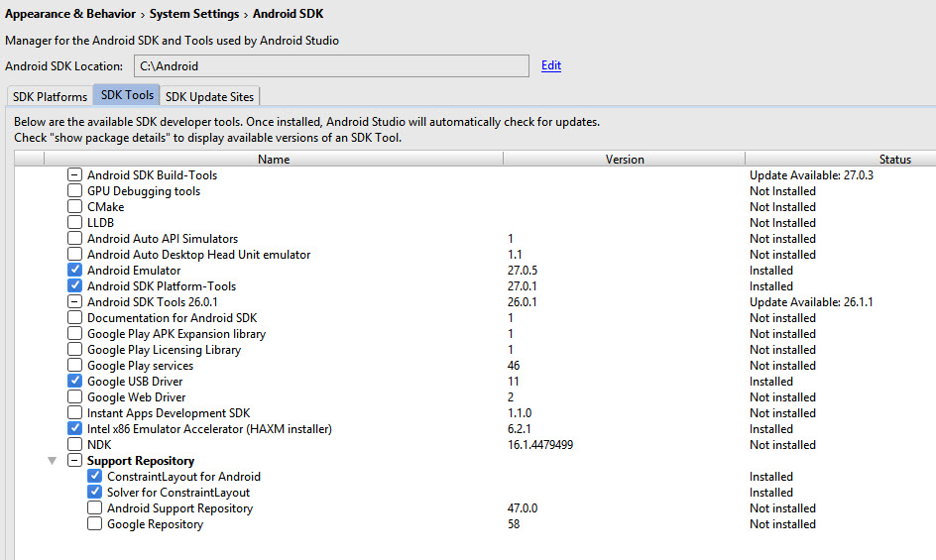The width and height of the screenshot is (936, 560).
Task: Check the Google Repository checkbox
Action: tap(94, 523)
